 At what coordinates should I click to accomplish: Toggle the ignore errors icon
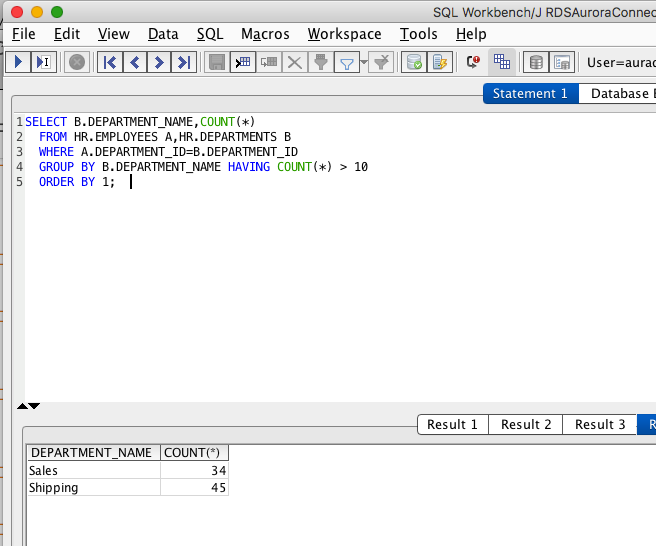tap(473, 62)
